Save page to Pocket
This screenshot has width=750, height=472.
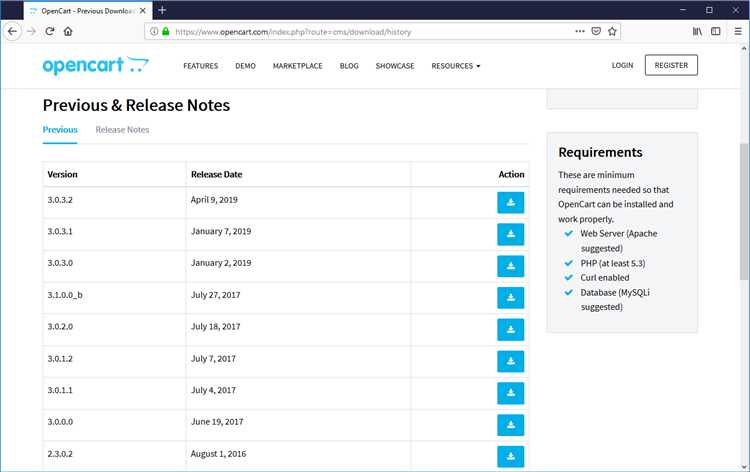tap(596, 32)
